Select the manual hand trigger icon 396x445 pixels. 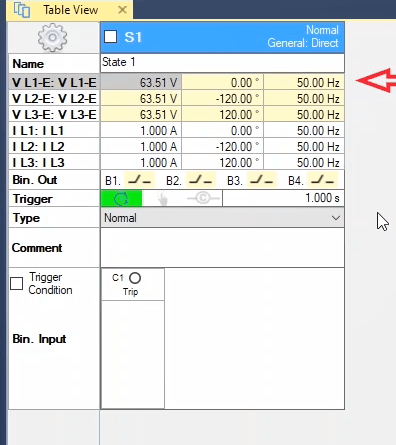(163, 199)
